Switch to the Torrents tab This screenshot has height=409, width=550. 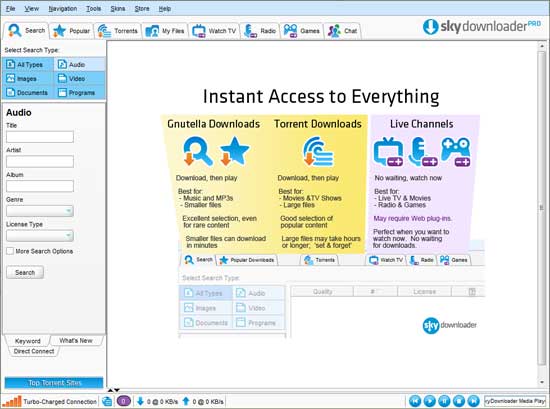tap(118, 31)
